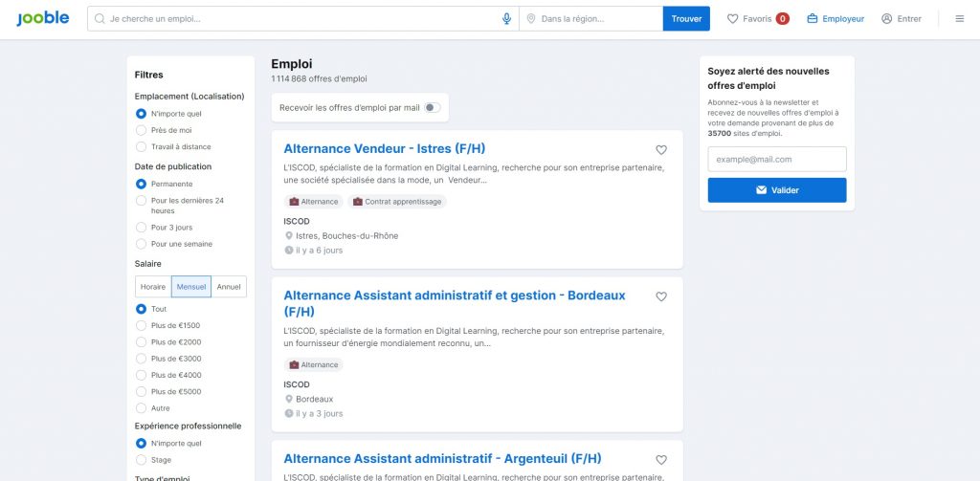Screen dimensions: 980x481
Task: Toggle receiving job offers by mail
Action: point(432,108)
